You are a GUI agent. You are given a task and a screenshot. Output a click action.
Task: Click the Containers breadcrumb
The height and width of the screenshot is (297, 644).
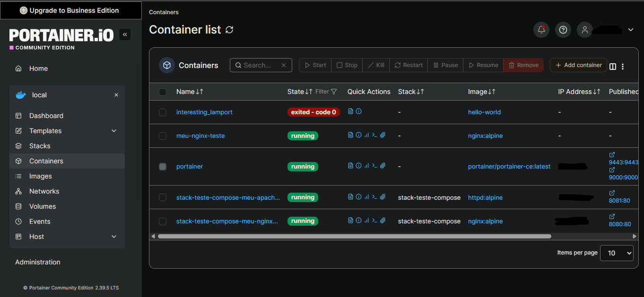point(164,12)
